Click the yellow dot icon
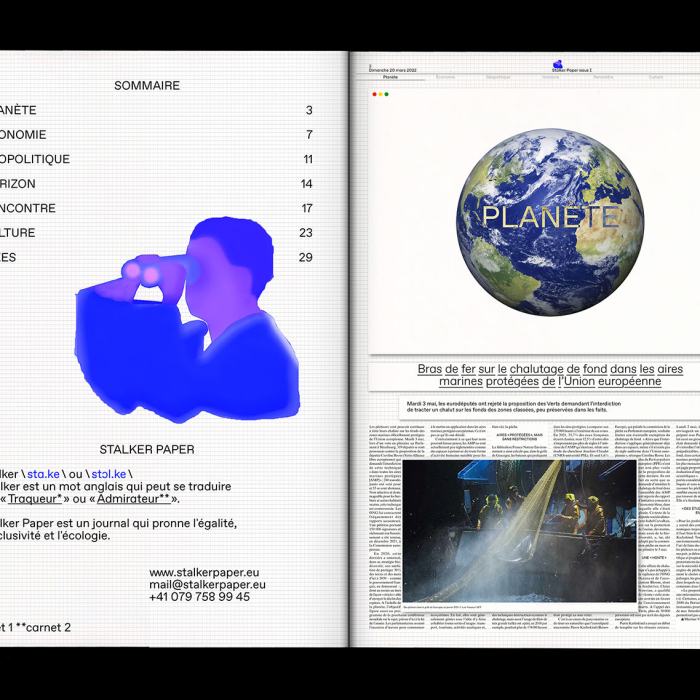700x700 pixels. coord(380,95)
